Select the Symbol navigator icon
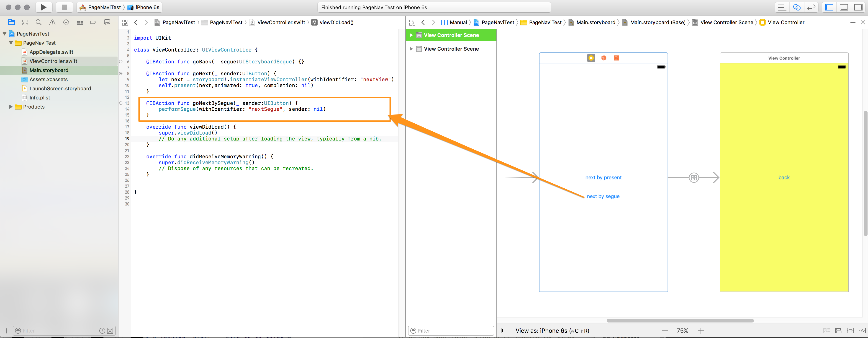The height and width of the screenshot is (338, 868). tap(25, 22)
